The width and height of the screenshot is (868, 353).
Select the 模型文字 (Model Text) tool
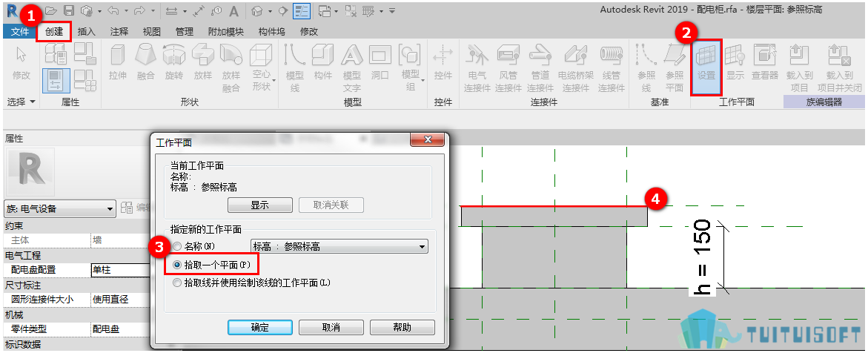[351, 69]
